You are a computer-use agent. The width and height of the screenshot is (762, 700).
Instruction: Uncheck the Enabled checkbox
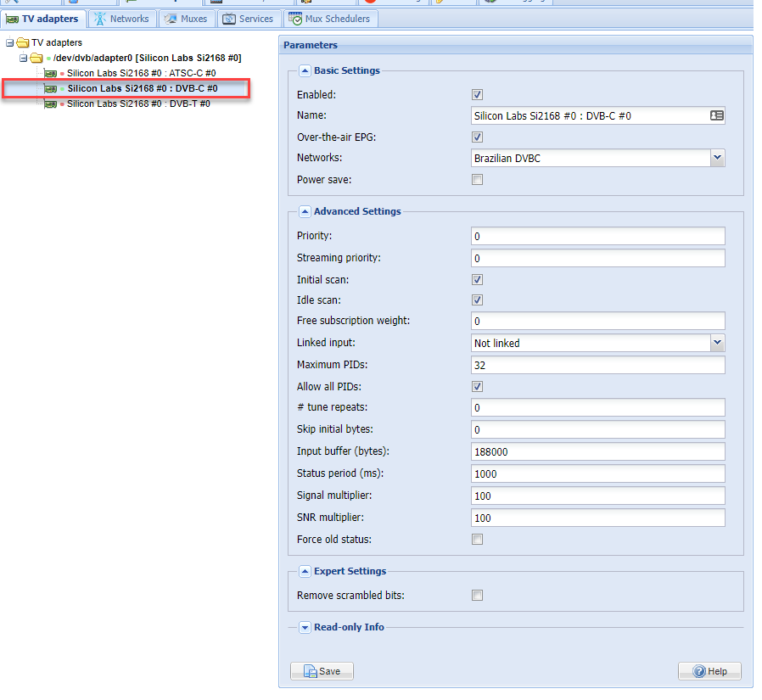click(x=477, y=95)
